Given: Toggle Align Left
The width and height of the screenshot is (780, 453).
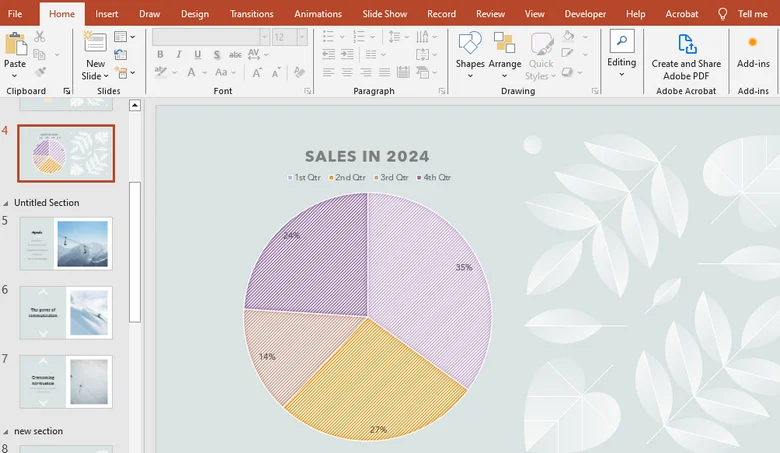Looking at the screenshot, I should click(x=328, y=73).
